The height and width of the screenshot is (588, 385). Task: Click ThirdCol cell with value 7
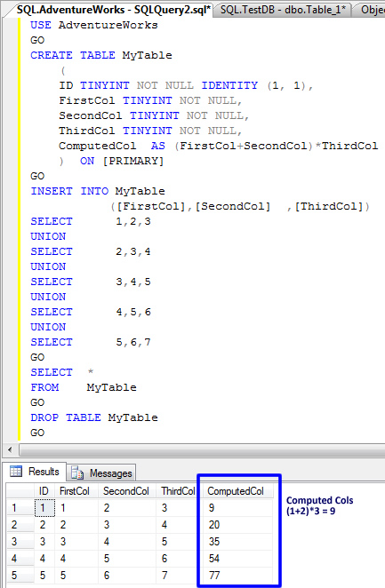pos(177,576)
